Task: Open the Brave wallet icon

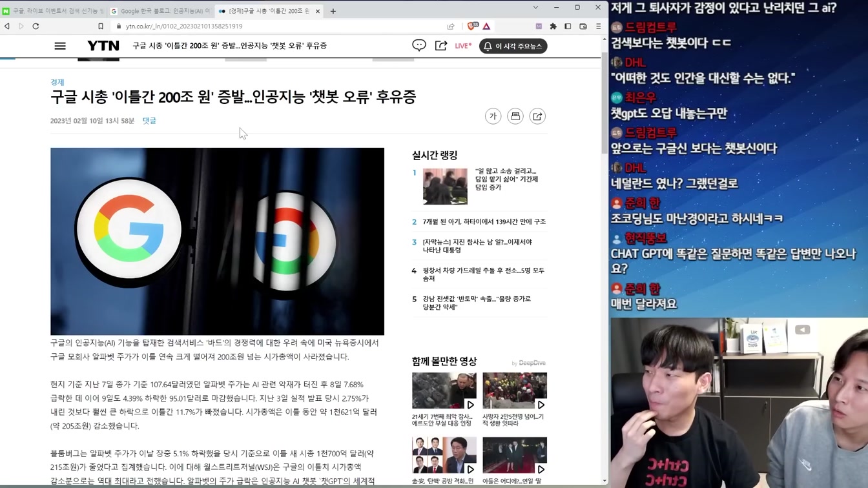Action: tap(583, 26)
